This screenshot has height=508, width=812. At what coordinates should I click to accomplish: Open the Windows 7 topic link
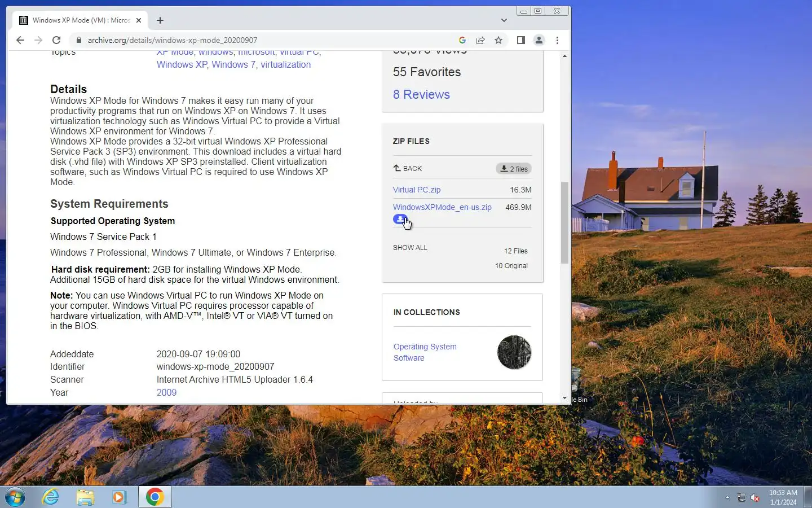click(x=233, y=64)
